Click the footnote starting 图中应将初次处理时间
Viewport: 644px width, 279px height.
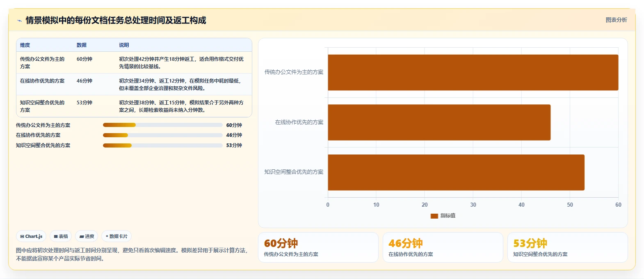pyautogui.click(x=132, y=254)
